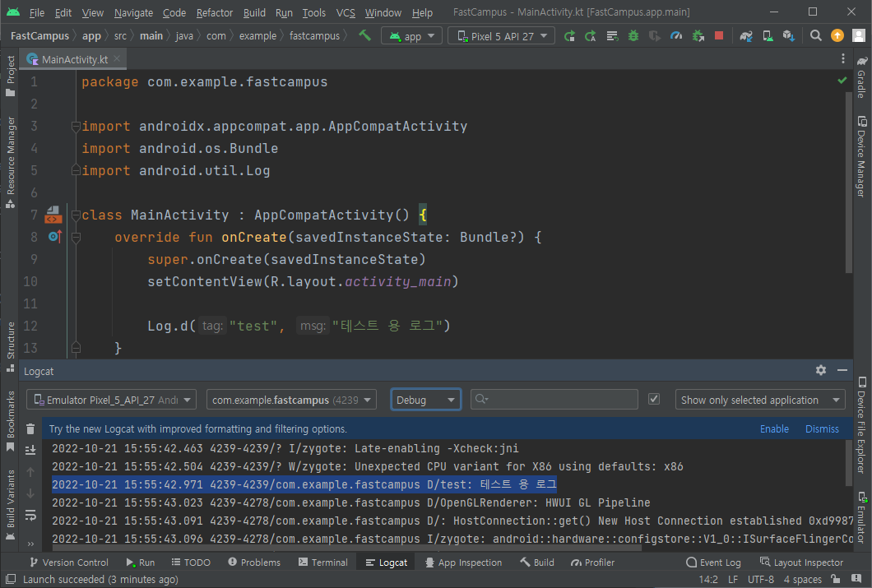The width and height of the screenshot is (872, 588).
Task: Open the Tools menu
Action: pos(313,12)
